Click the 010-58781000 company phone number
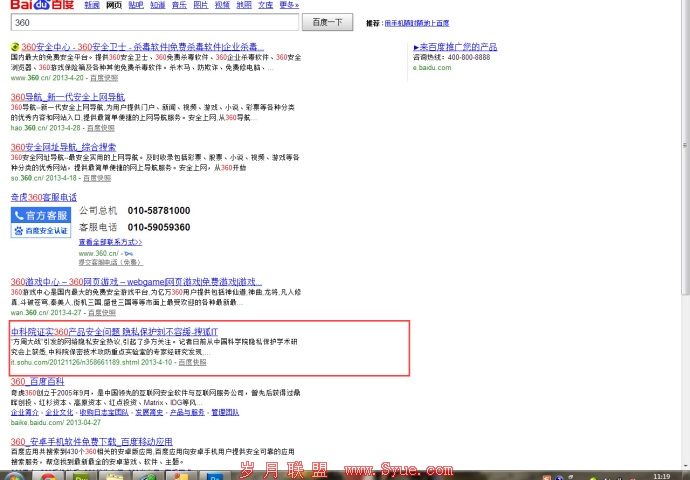Image resolution: width=690 pixels, height=480 pixels. [x=159, y=211]
